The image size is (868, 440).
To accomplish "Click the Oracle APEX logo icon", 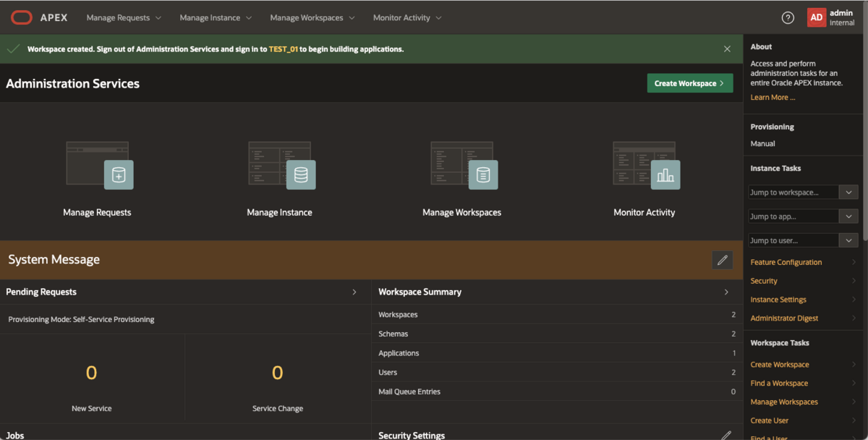I will [22, 17].
